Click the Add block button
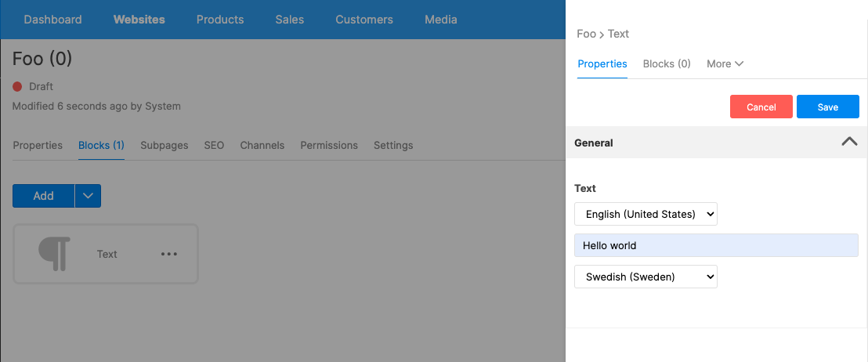This screenshot has height=362, width=868. pyautogui.click(x=43, y=196)
